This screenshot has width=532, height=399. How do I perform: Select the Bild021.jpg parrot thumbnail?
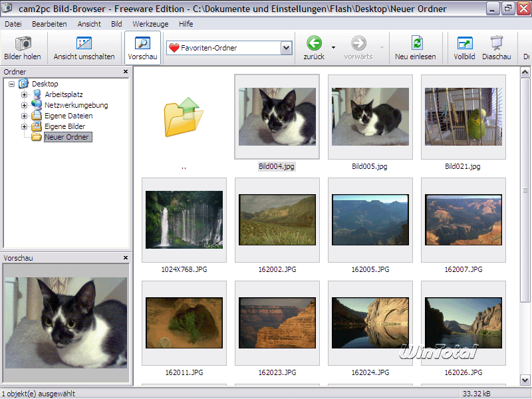[463, 117]
